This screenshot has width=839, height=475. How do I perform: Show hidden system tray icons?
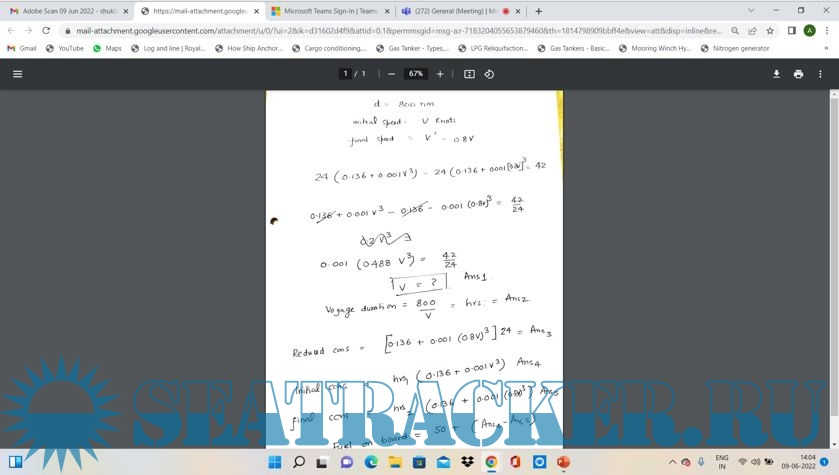click(x=673, y=462)
